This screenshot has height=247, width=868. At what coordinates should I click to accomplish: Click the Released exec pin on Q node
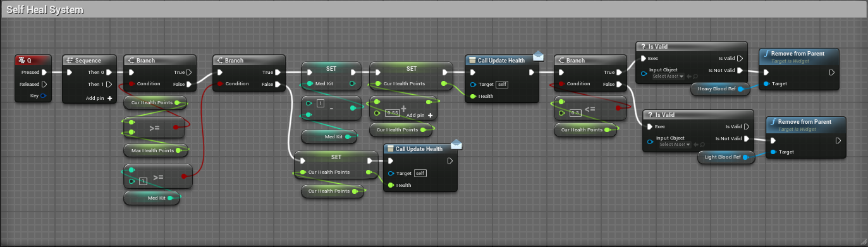point(44,84)
